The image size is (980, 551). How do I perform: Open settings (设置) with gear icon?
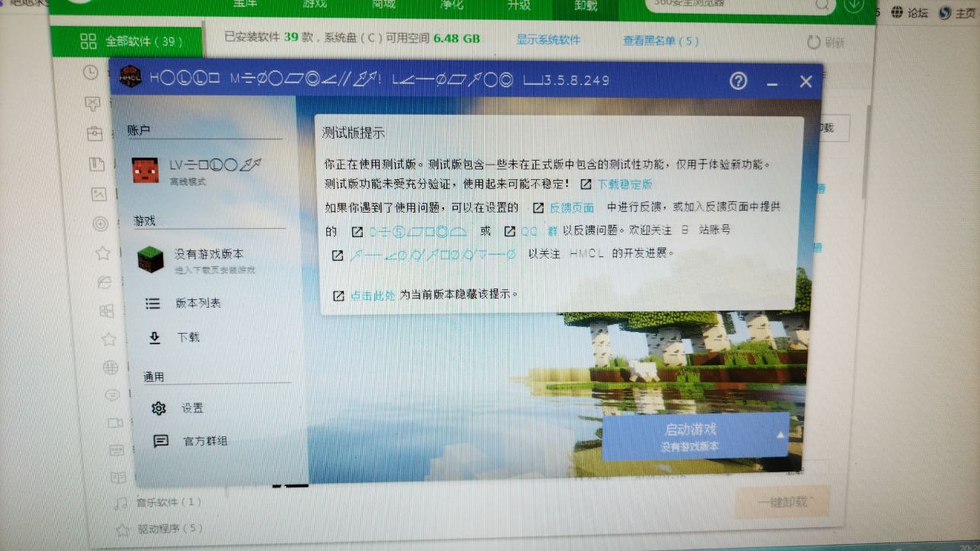tap(191, 409)
